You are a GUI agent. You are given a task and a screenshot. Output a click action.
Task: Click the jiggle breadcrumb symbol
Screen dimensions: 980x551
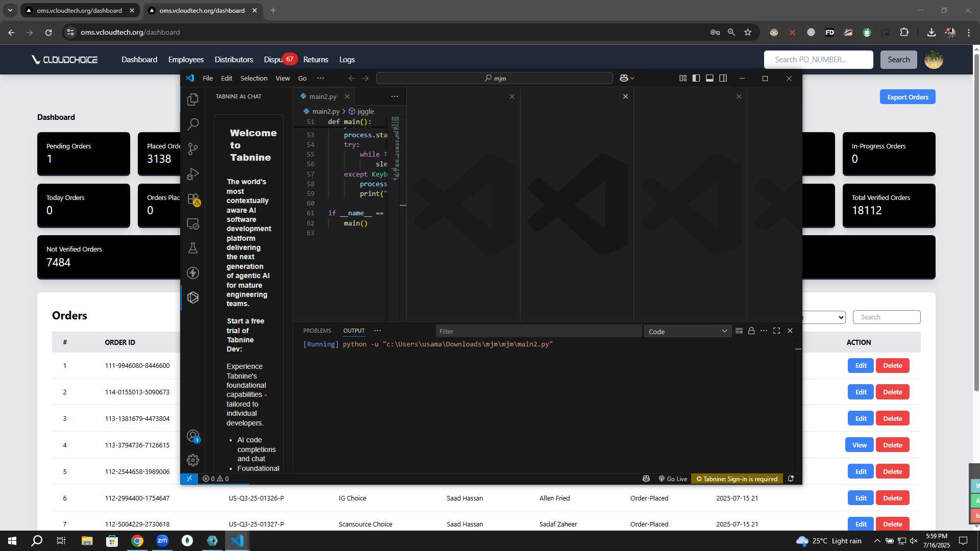coord(361,111)
